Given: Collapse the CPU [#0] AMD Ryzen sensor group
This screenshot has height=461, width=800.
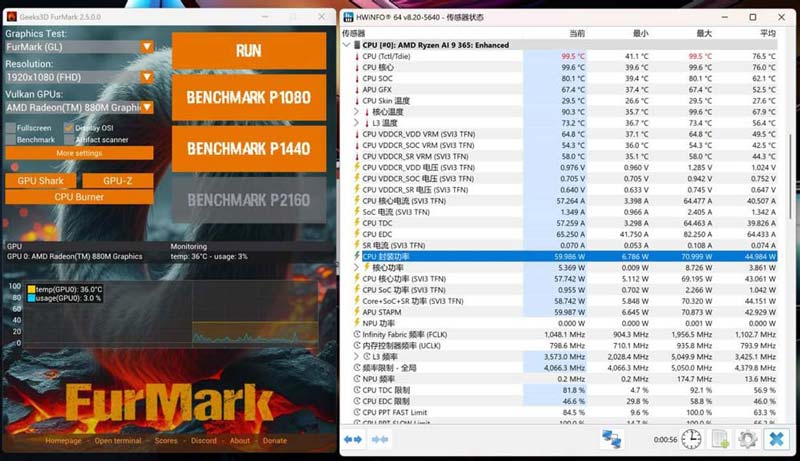Looking at the screenshot, I should tap(346, 45).
